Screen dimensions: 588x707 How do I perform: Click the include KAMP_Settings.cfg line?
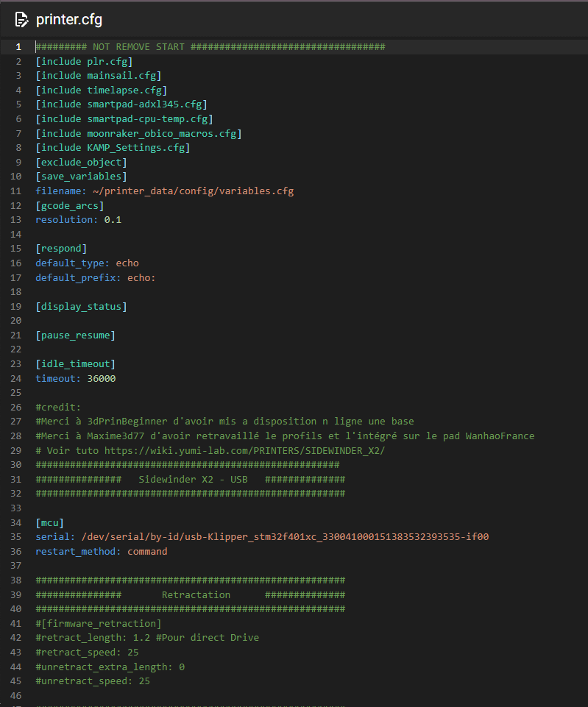pyautogui.click(x=112, y=148)
